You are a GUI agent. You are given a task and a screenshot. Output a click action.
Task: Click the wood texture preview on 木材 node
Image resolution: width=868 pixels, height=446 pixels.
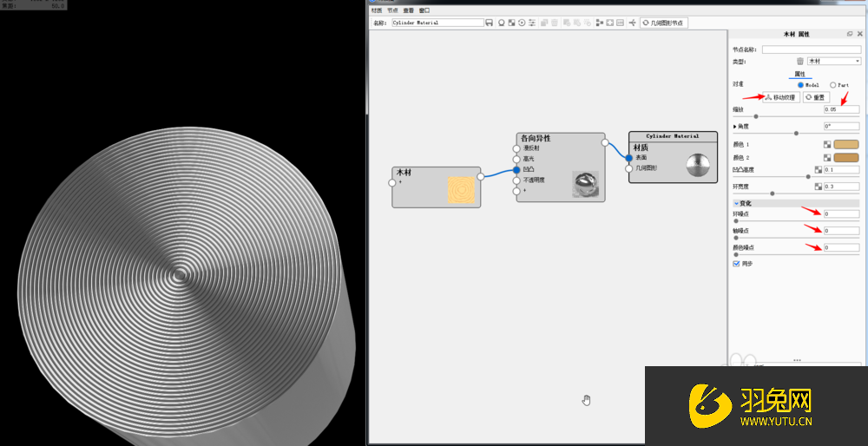coord(461,189)
